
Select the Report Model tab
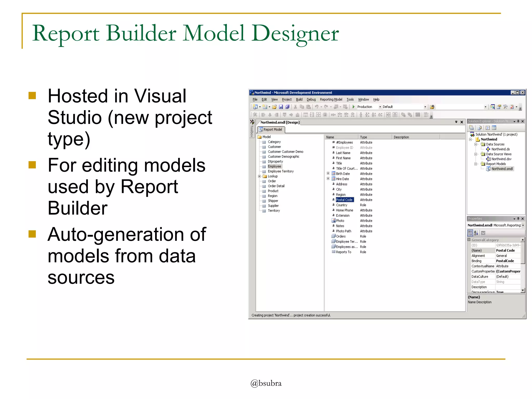271,129
